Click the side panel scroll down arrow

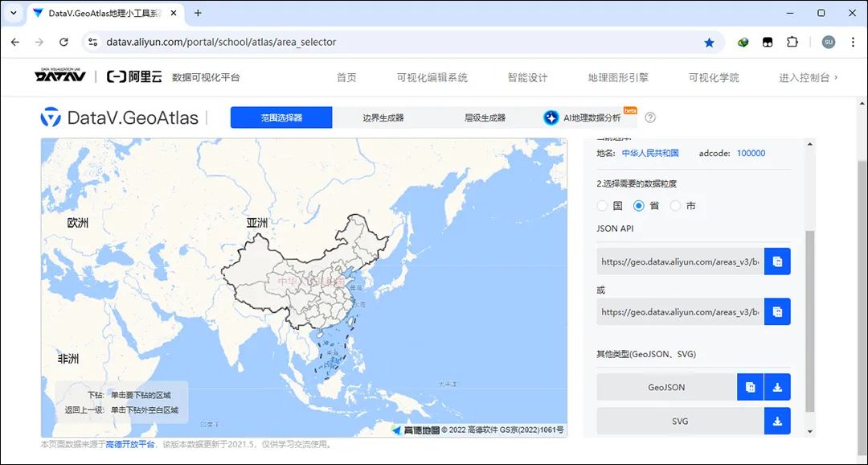click(x=810, y=431)
